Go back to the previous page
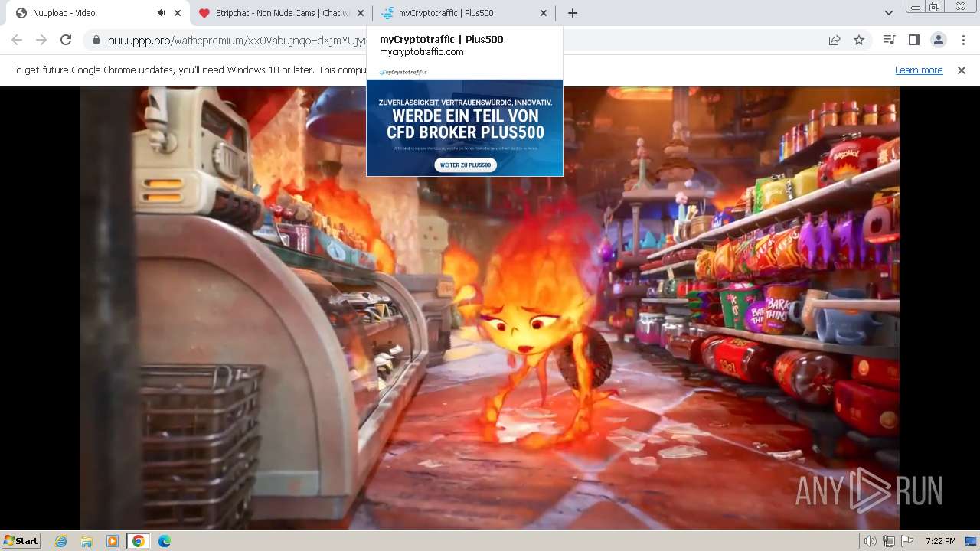 (17, 40)
